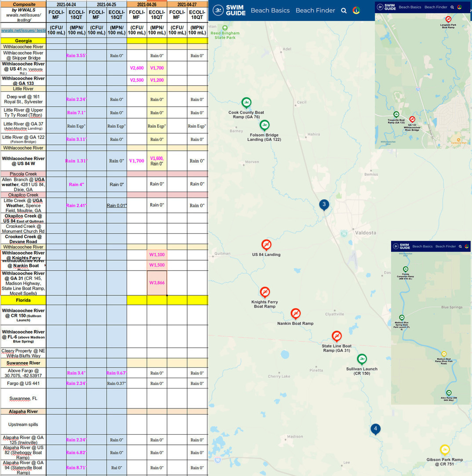Click the Swim Guide logo in main header
The width and height of the screenshot is (472, 476).
(x=229, y=10)
